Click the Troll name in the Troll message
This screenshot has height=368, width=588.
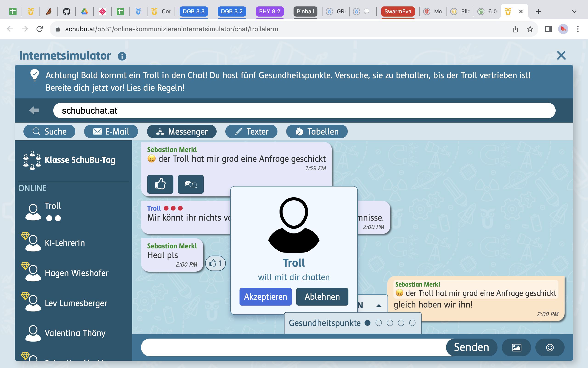point(154,208)
